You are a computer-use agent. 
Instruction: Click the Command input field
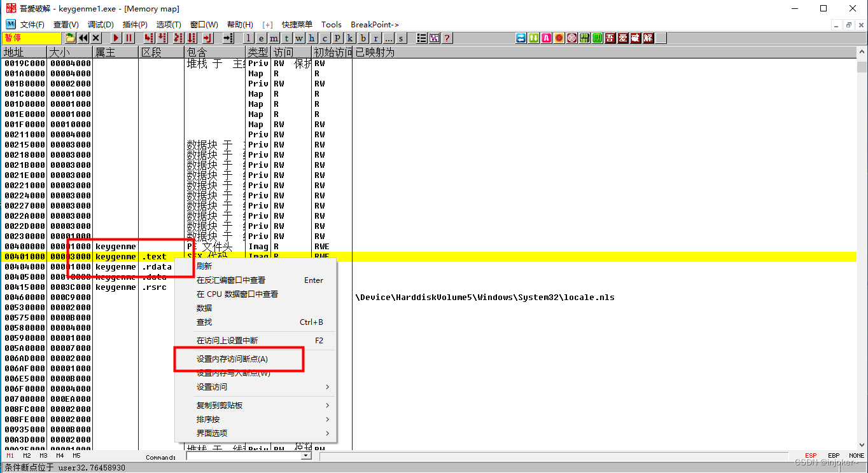[244, 456]
